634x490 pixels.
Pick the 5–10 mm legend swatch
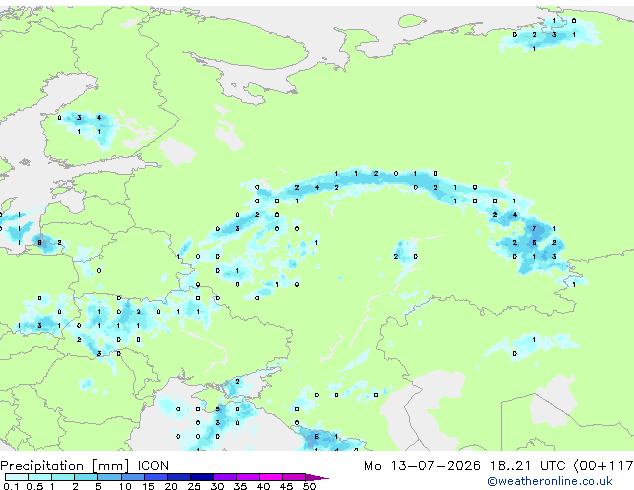click(109, 477)
